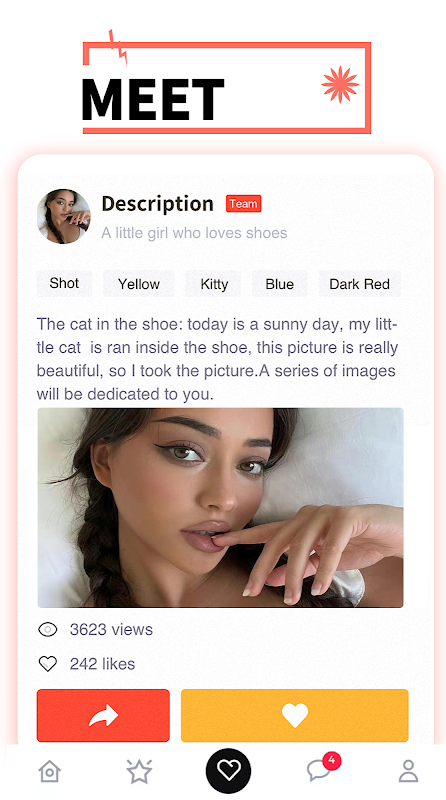Click the eye icon beside views

point(48,630)
